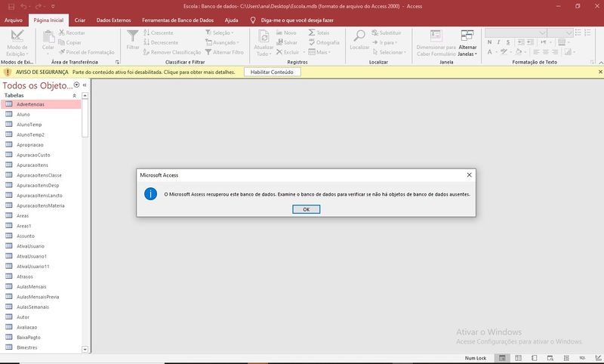Collapse the ribbon with the chevron
Viewport: 604px width, 364px height.
click(600, 62)
